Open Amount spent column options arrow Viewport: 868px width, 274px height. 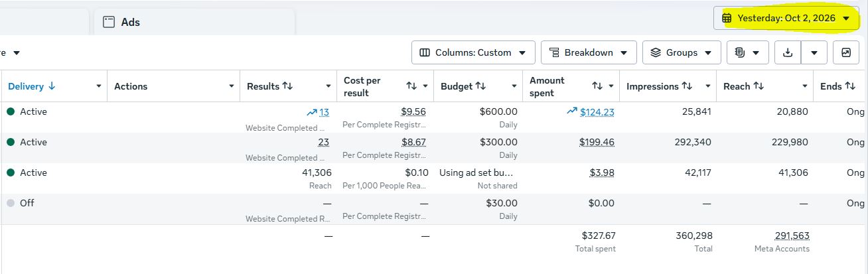pyautogui.click(x=612, y=86)
